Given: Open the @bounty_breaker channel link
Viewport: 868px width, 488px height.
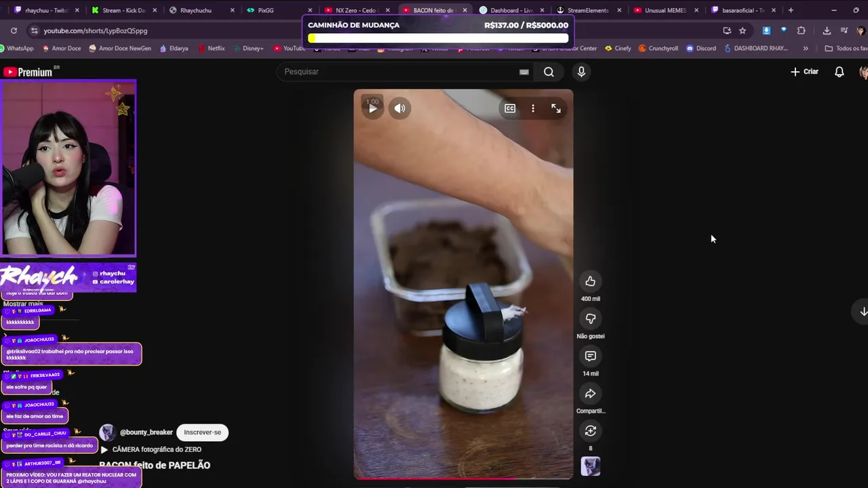Looking at the screenshot, I should [x=146, y=432].
